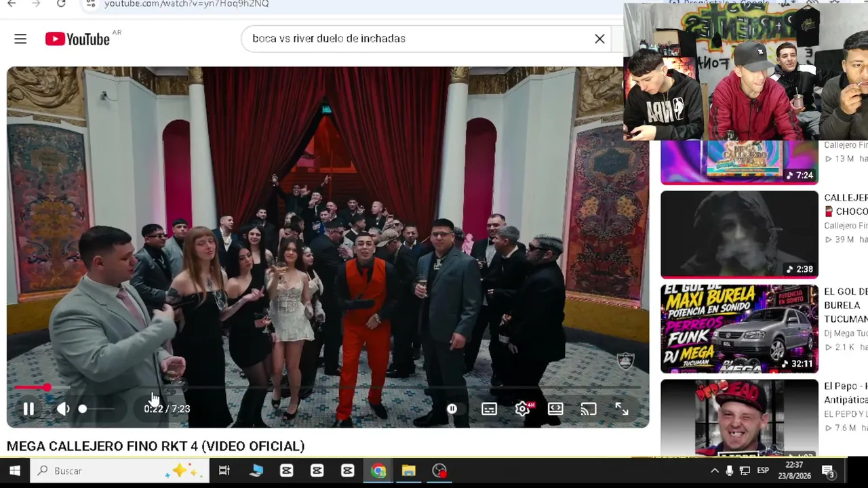This screenshot has height=488, width=868.
Task: Click the 0:22 / 7:23 time display
Action: [167, 409]
